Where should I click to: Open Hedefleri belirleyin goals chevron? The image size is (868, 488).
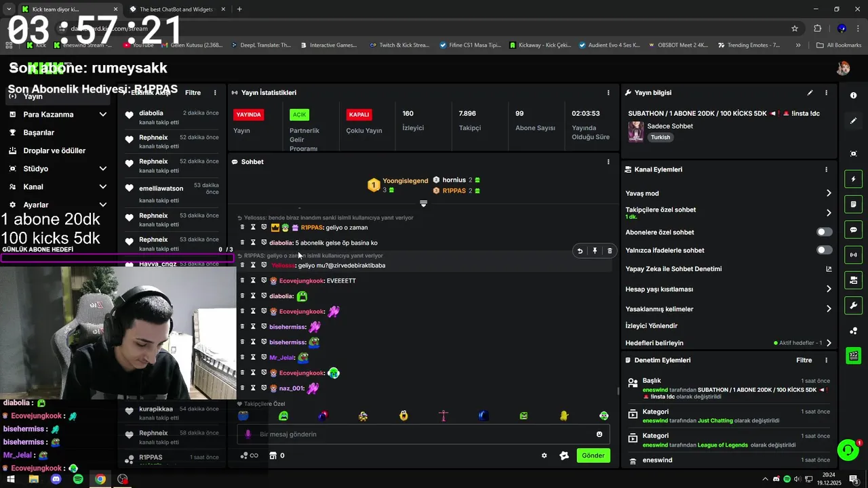coord(828,343)
